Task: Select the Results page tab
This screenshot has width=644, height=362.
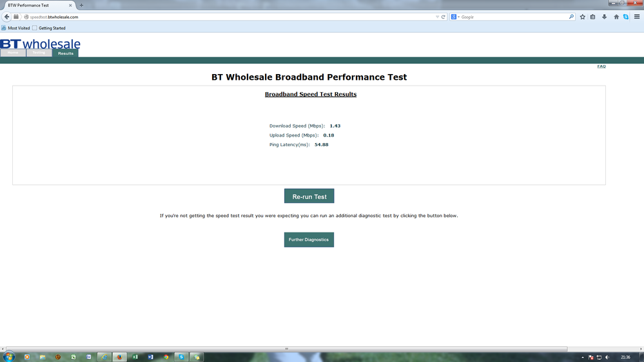Action: (65, 53)
